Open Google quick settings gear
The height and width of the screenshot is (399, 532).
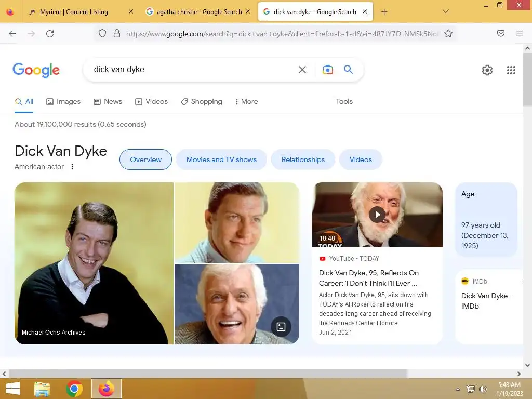click(x=487, y=70)
